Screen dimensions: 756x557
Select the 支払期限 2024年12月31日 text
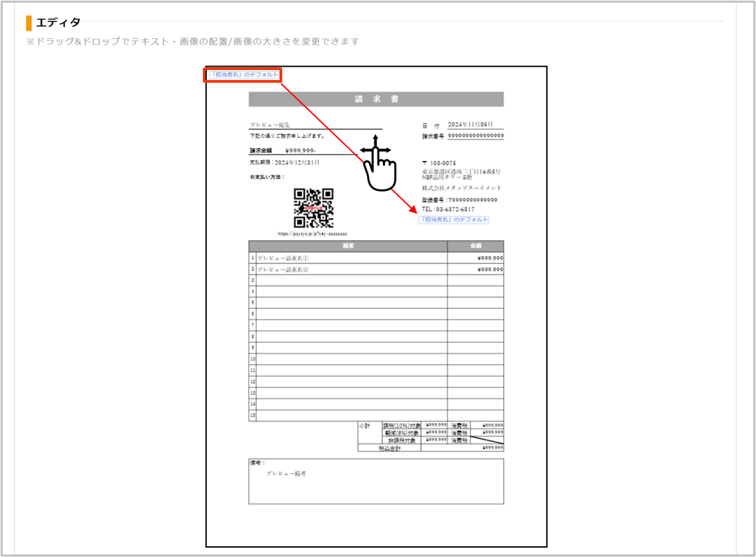[284, 162]
